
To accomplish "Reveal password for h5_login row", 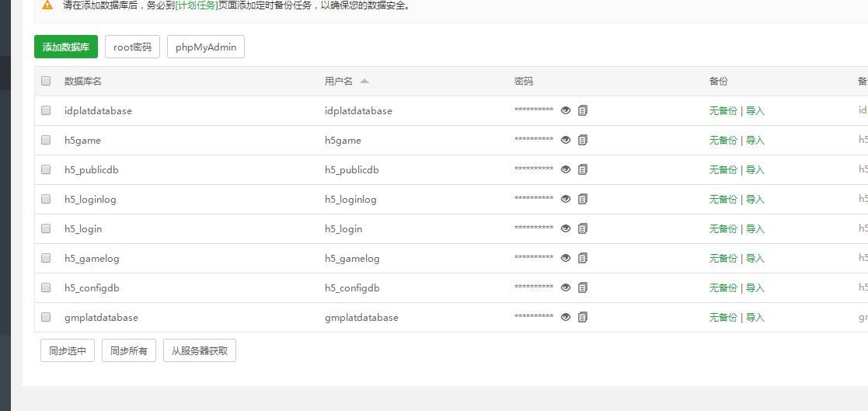I will [565, 228].
